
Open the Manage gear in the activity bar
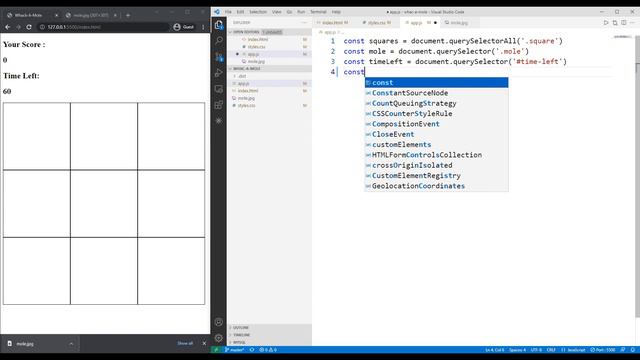pos(219,338)
